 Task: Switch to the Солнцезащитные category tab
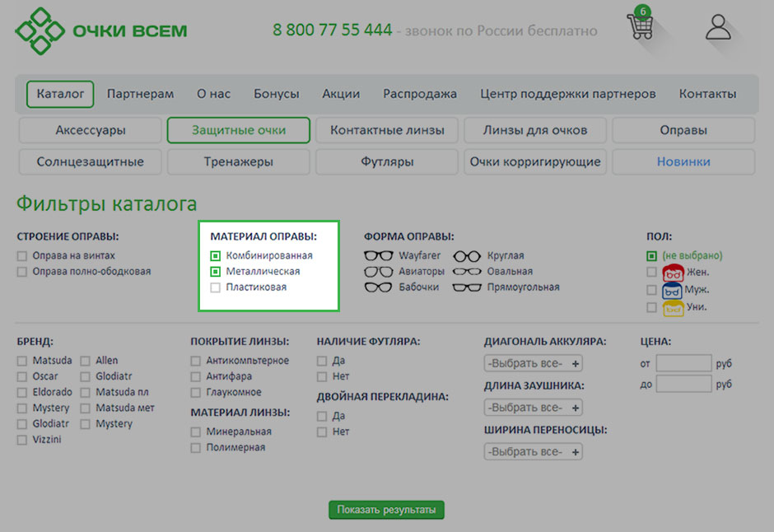[90, 161]
